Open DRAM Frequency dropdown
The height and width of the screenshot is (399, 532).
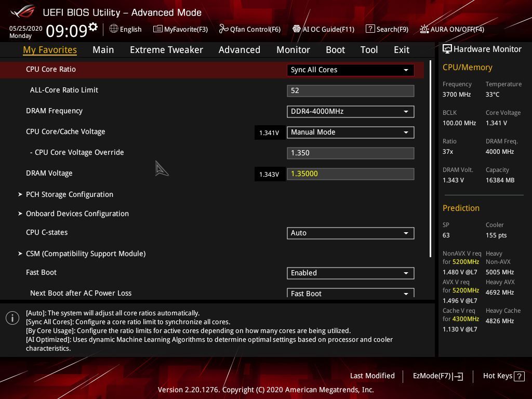(351, 112)
